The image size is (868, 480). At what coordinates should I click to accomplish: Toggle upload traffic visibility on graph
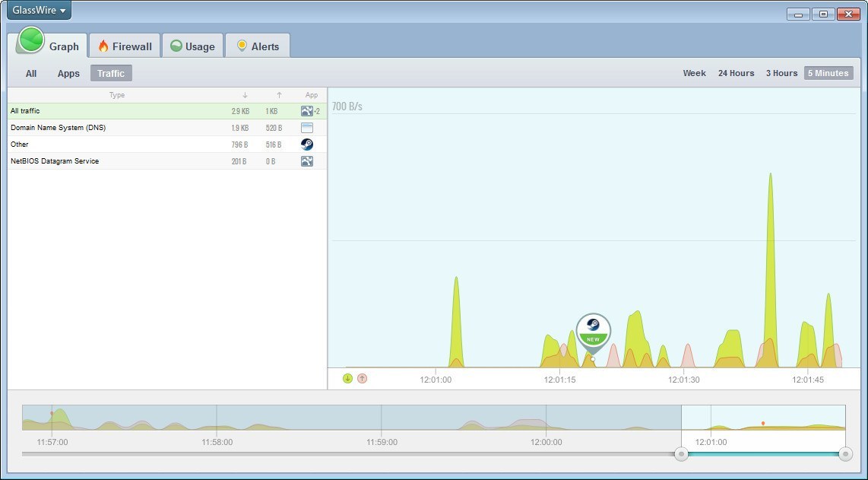pos(360,377)
